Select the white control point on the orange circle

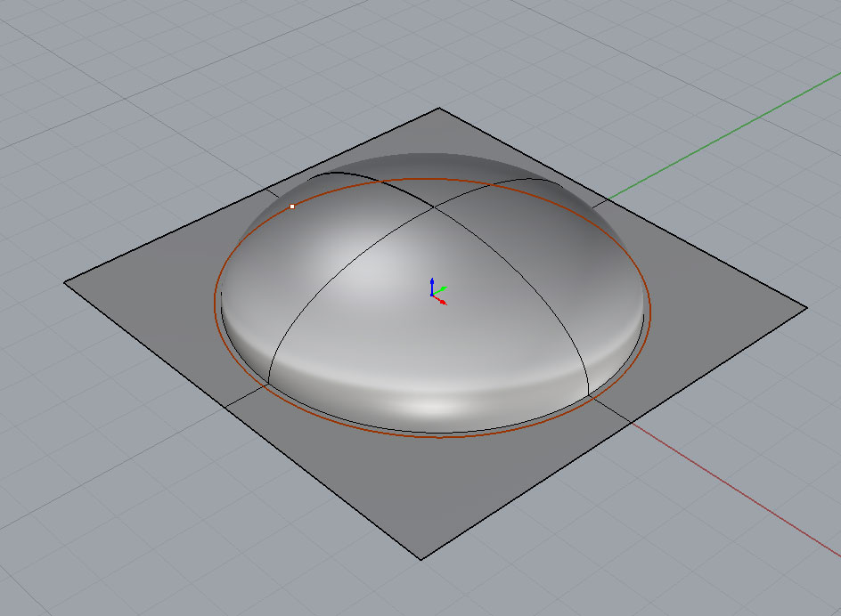click(292, 207)
